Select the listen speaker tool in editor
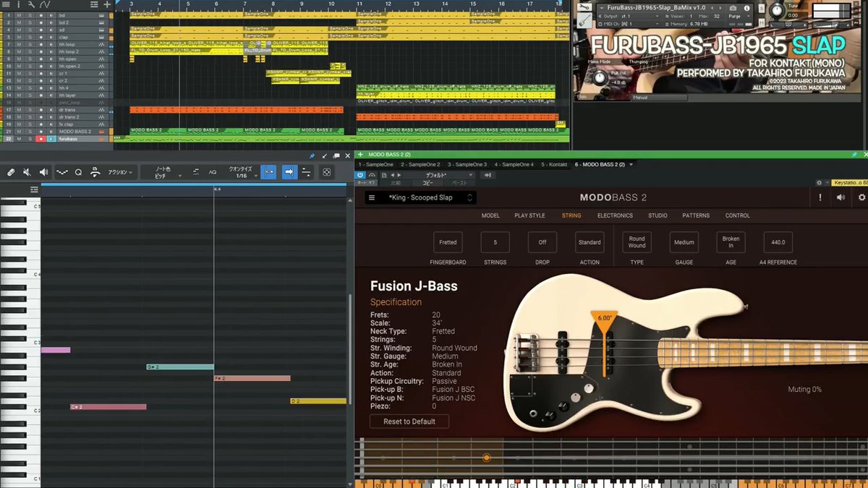Viewport: 868px width, 488px height. [x=43, y=172]
